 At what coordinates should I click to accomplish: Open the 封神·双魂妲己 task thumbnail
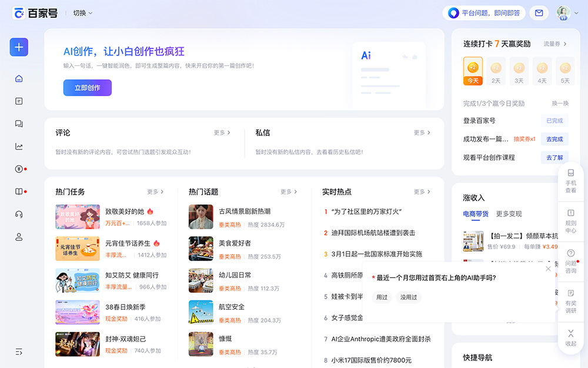(x=78, y=344)
